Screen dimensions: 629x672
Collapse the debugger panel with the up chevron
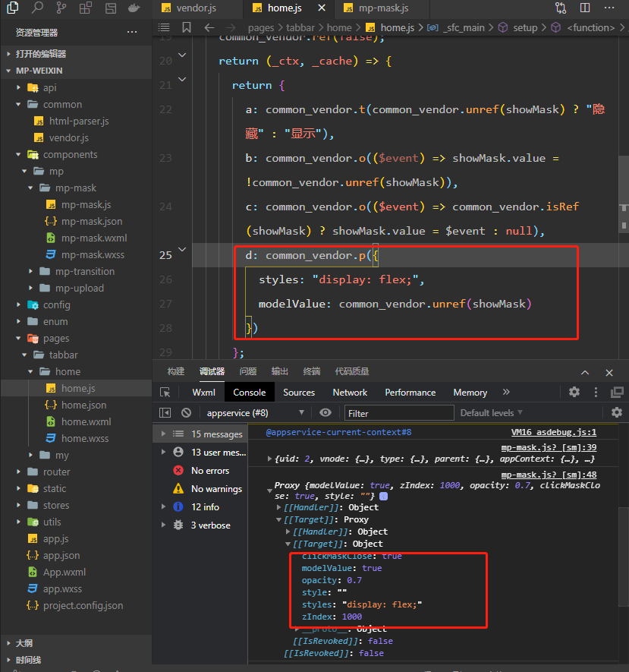pyautogui.click(x=584, y=372)
